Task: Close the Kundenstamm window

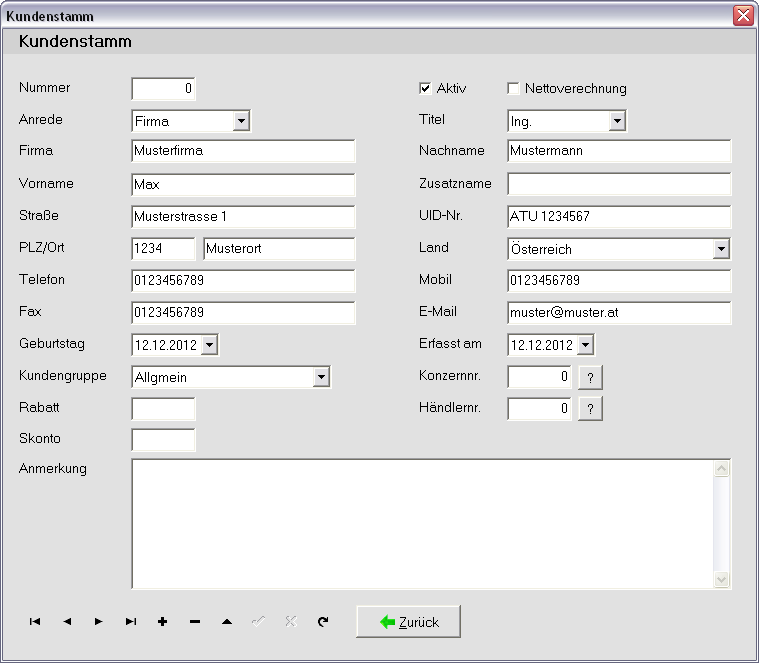Action: (x=743, y=15)
